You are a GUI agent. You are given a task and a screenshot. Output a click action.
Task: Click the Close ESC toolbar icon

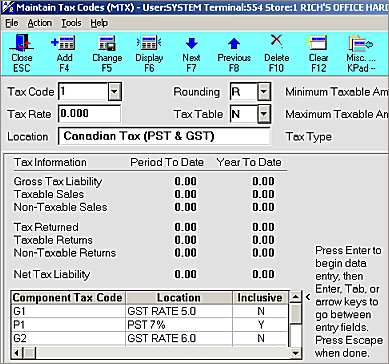(x=22, y=53)
